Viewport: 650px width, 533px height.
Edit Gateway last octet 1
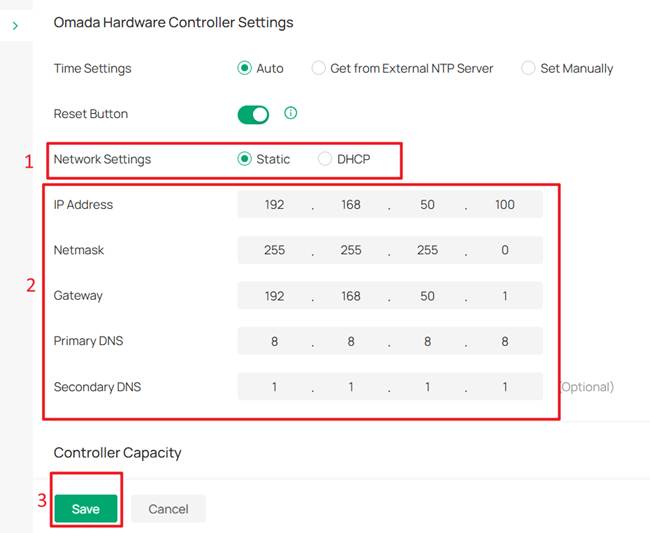504,296
